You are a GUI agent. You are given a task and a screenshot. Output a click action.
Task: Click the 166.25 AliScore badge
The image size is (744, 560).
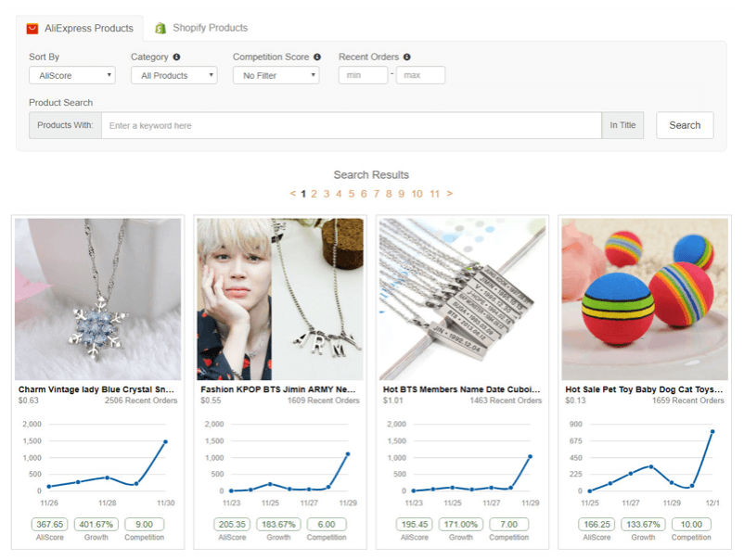tap(596, 525)
